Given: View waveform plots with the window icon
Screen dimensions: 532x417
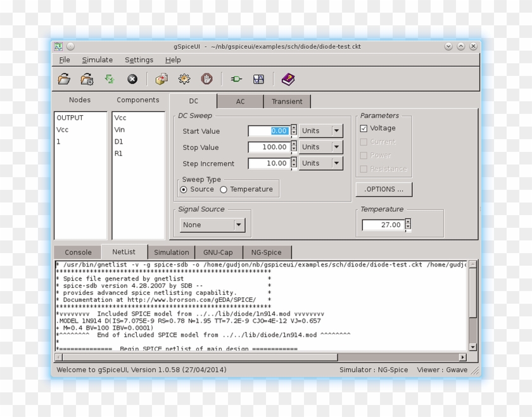Looking at the screenshot, I should click(x=257, y=78).
